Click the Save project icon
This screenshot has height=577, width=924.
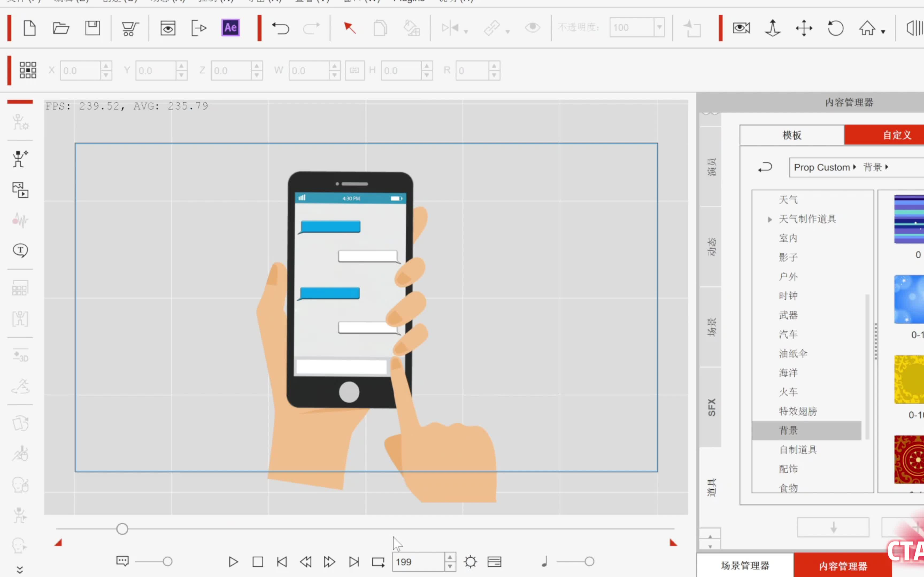(x=93, y=28)
